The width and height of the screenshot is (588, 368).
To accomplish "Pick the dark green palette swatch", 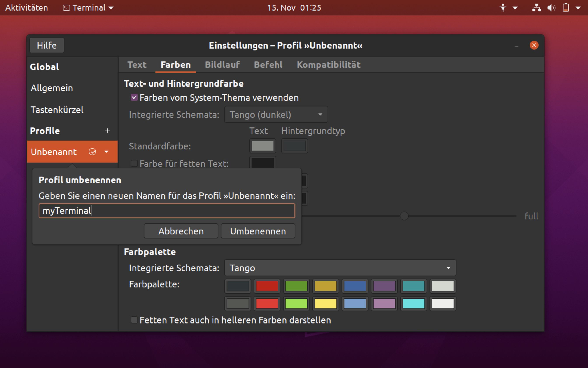I will (x=296, y=286).
